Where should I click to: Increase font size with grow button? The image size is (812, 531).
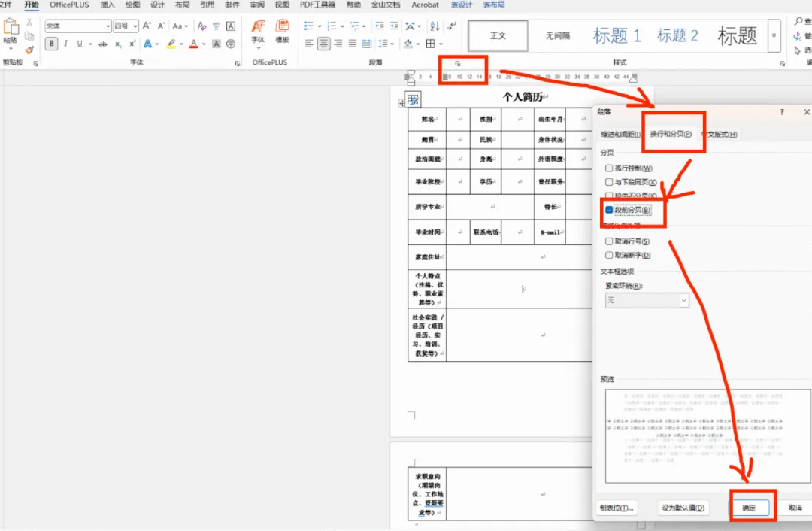click(147, 26)
